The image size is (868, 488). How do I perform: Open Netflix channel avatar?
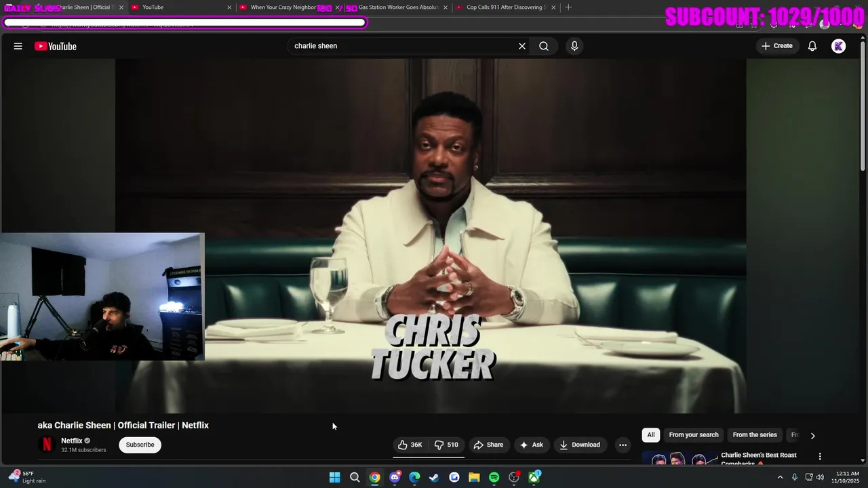[x=47, y=445]
